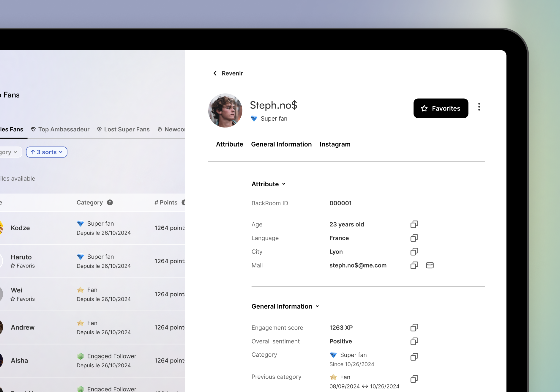This screenshot has height=392, width=560.
Task: Copy the Age value
Action: pos(414,224)
